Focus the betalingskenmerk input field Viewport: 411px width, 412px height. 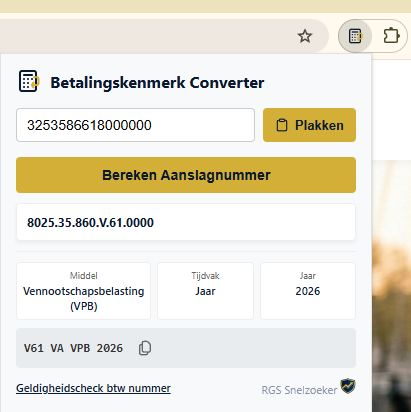[135, 125]
